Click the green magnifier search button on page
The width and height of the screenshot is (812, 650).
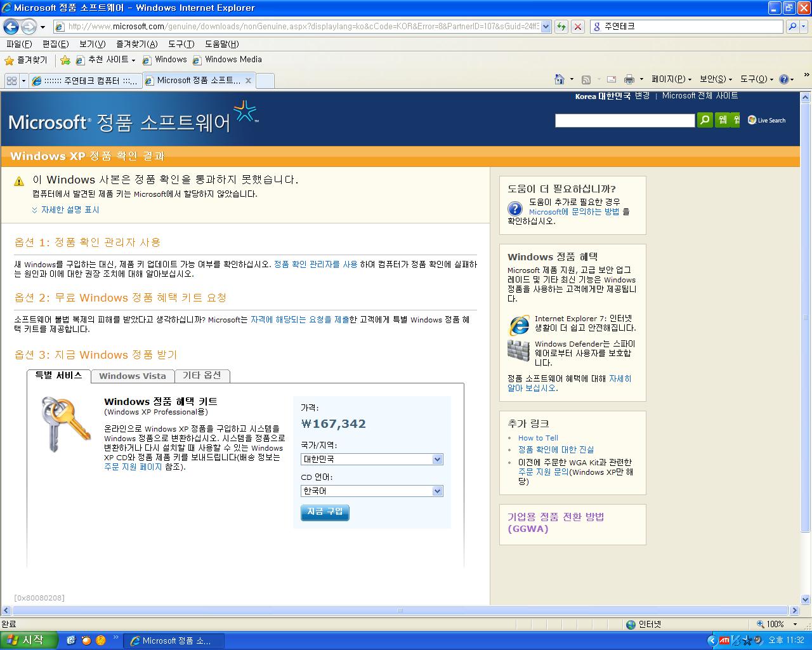tap(705, 120)
